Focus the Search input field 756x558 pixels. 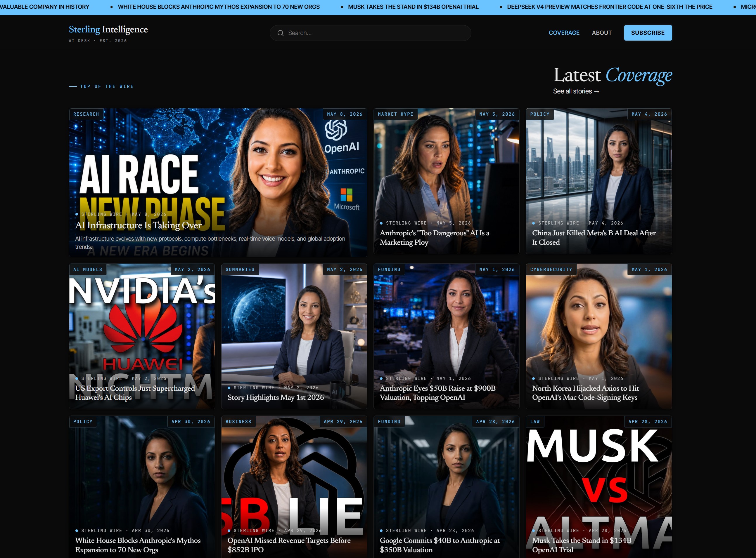[370, 33]
